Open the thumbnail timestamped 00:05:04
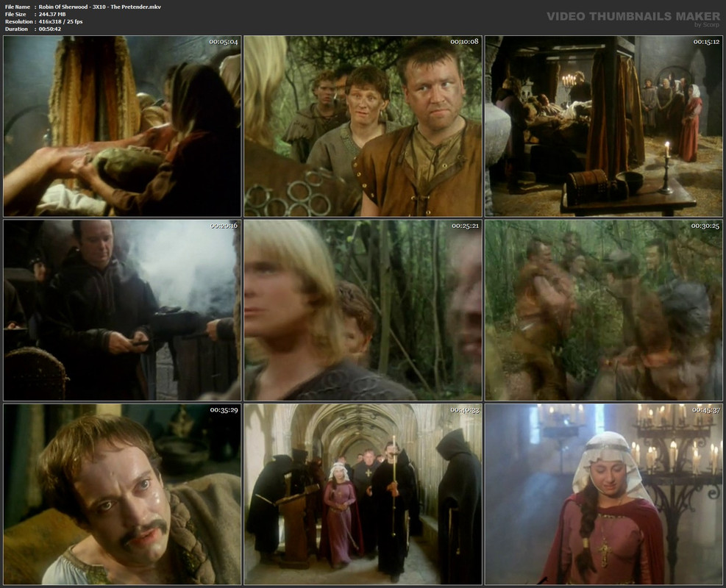 tap(122, 126)
